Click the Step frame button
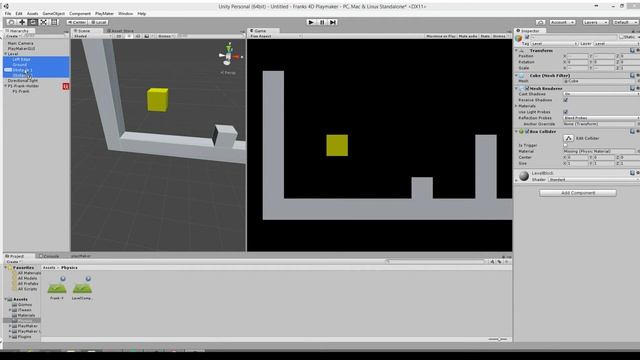The width and height of the screenshot is (640, 360). (333, 22)
